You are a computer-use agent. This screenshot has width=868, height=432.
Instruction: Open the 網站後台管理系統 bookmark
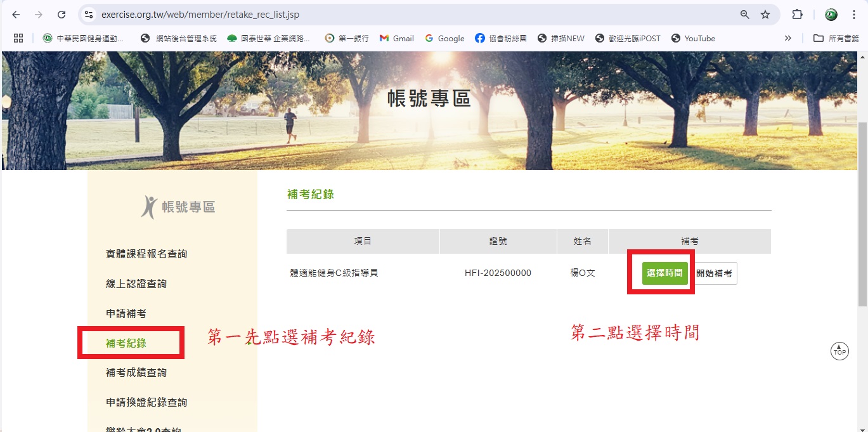pos(179,38)
